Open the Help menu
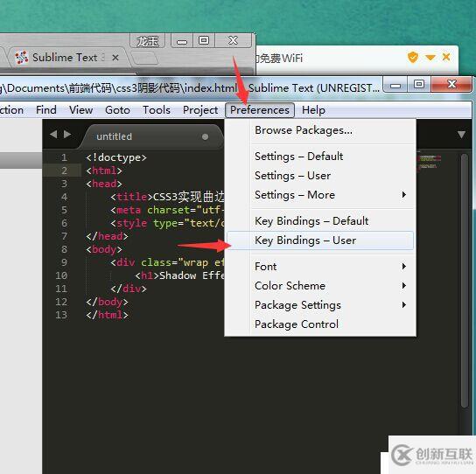The width and height of the screenshot is (476, 474). coord(313,110)
